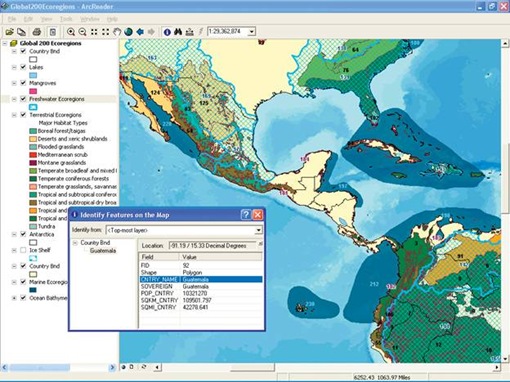Click the Value column header
The height and width of the screenshot is (382, 510).
220,257
